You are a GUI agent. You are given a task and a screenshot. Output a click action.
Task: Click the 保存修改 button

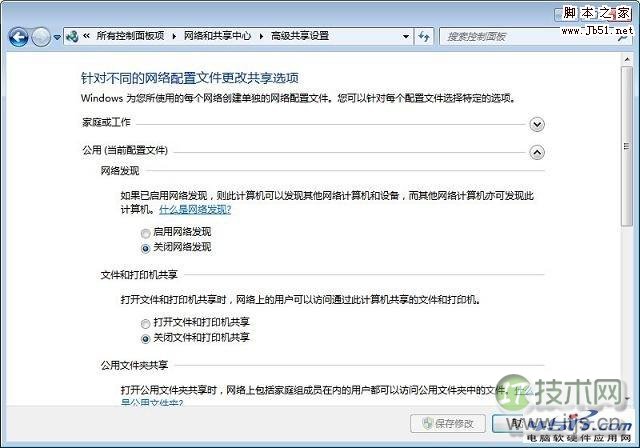click(448, 424)
